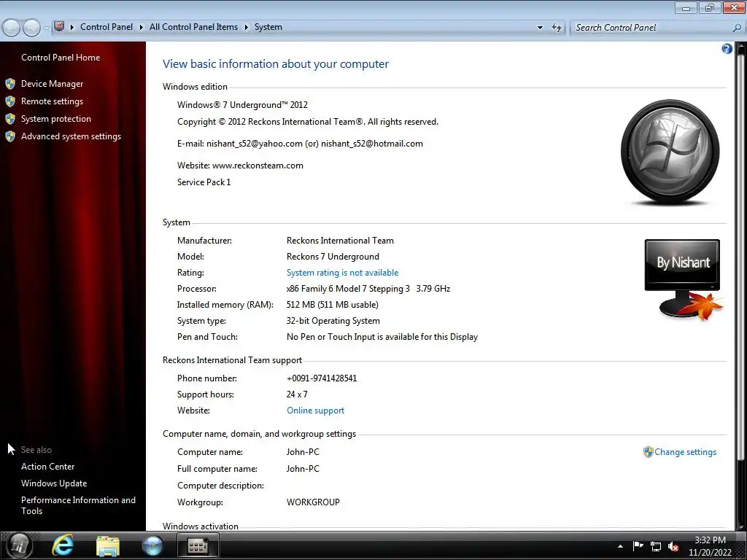Image resolution: width=747 pixels, height=560 pixels.
Task: Open Help via blue question mark icon
Action: tap(727, 49)
